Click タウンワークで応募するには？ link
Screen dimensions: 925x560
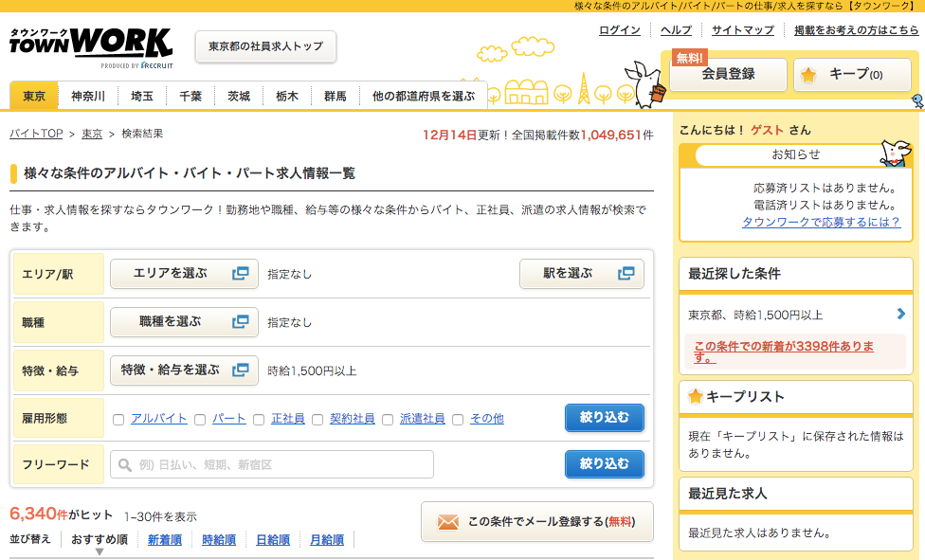coord(821,222)
